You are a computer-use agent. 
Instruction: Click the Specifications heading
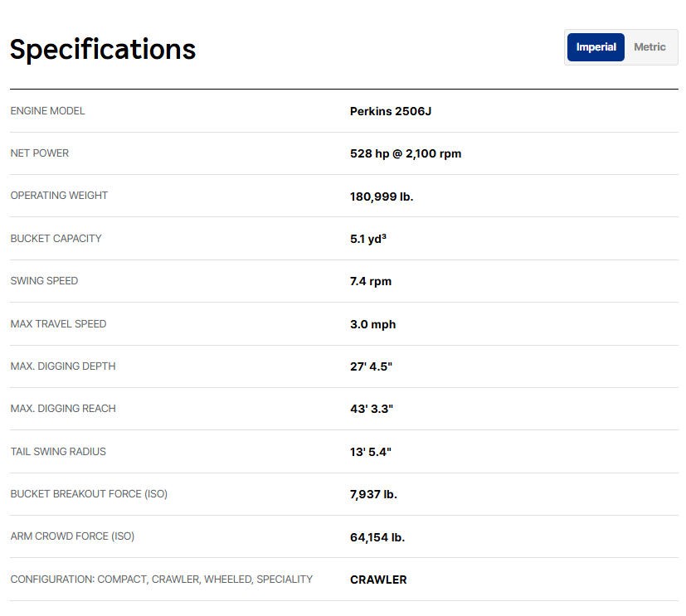point(103,50)
